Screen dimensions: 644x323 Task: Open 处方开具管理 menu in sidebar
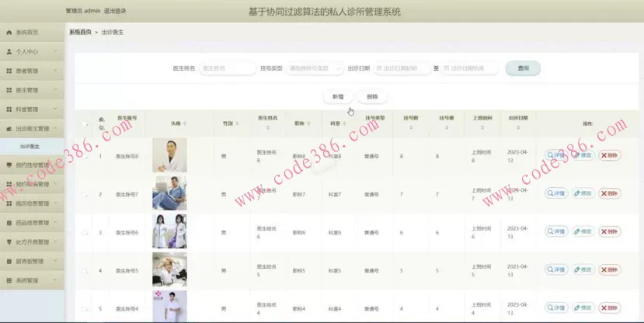tap(32, 242)
